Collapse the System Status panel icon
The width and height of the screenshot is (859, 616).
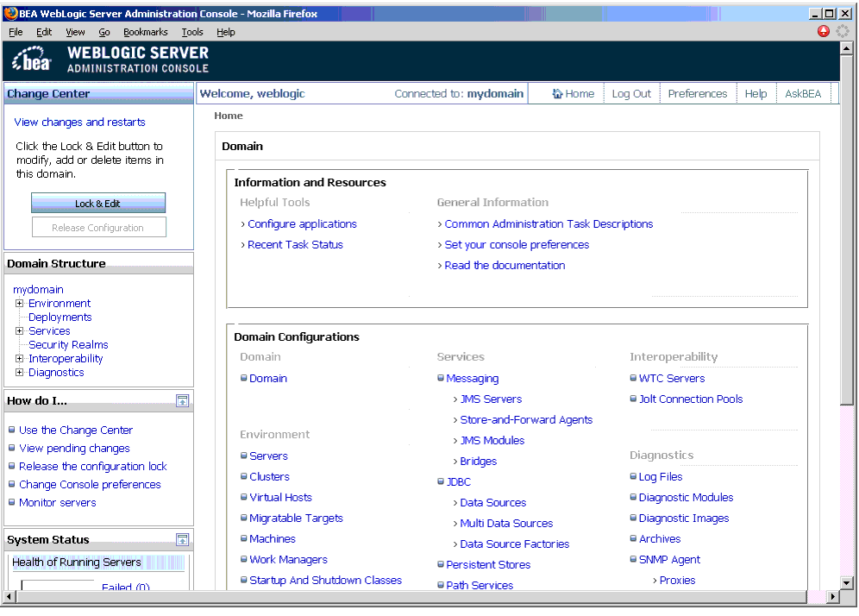183,539
